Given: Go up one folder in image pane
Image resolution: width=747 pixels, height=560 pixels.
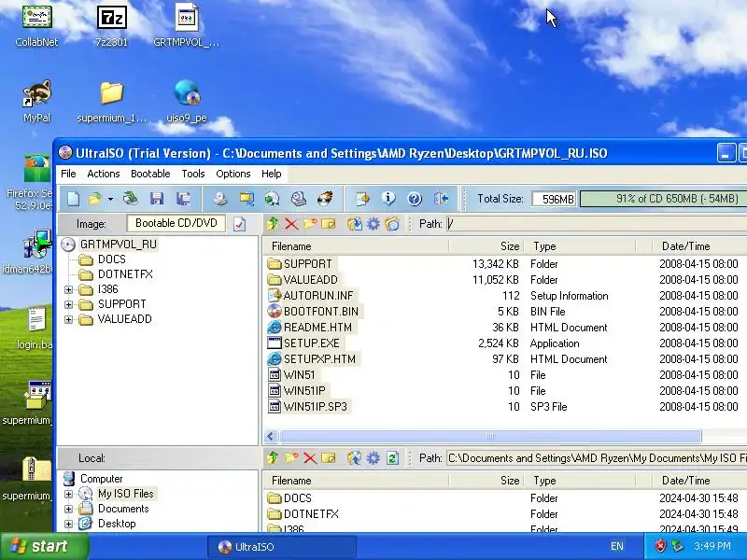Looking at the screenshot, I should click(x=273, y=224).
